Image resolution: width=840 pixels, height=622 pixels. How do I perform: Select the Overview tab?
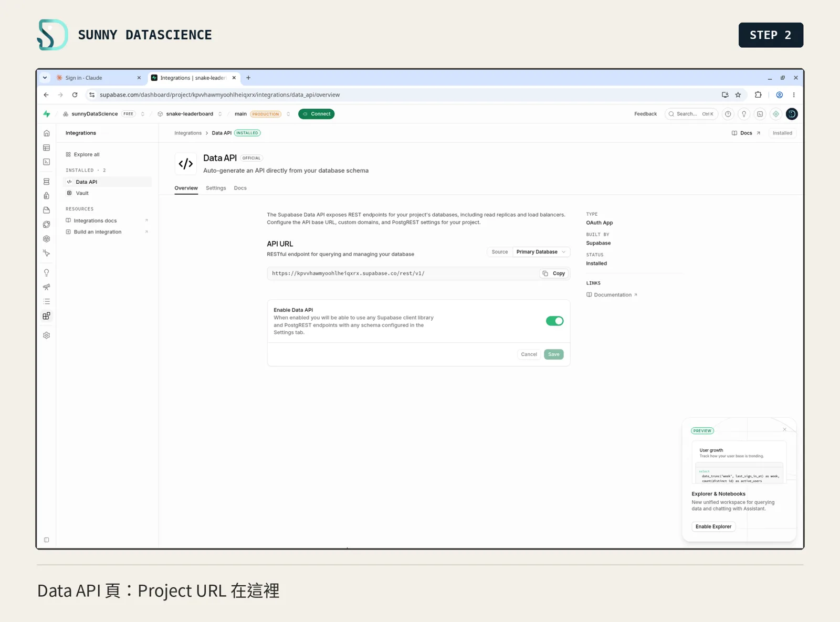(186, 188)
